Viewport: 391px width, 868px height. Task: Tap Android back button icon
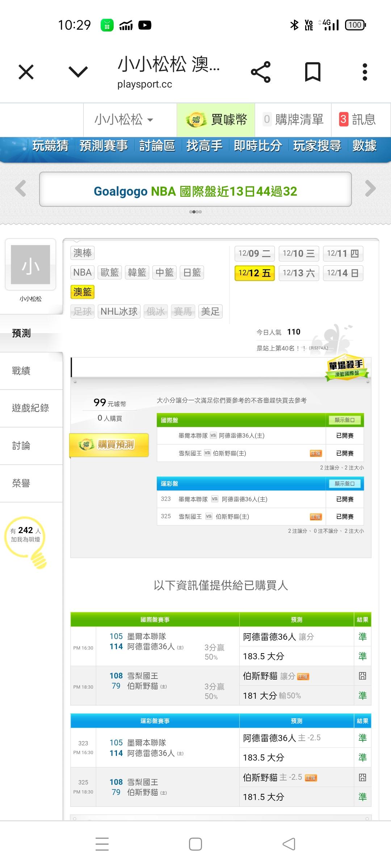click(x=289, y=844)
